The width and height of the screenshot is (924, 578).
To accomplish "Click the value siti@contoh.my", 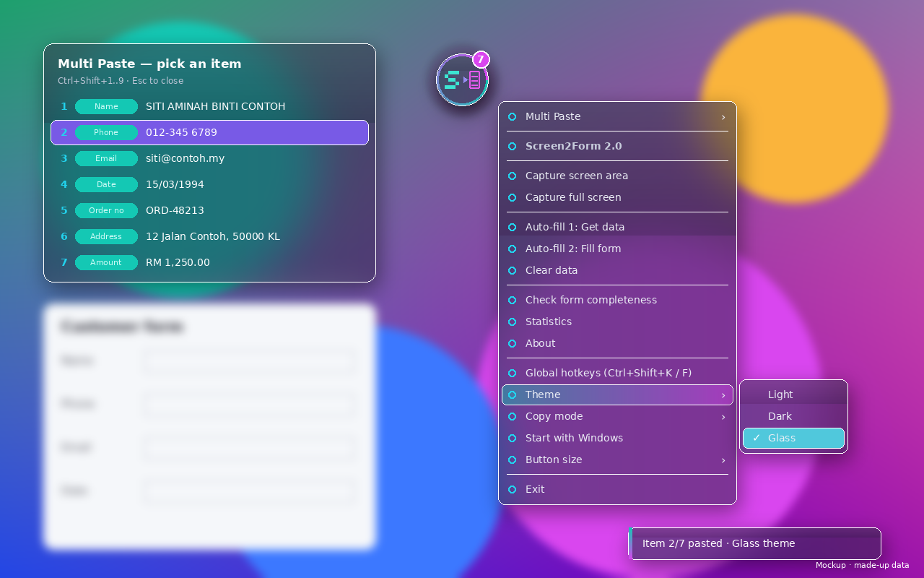I will [x=185, y=158].
